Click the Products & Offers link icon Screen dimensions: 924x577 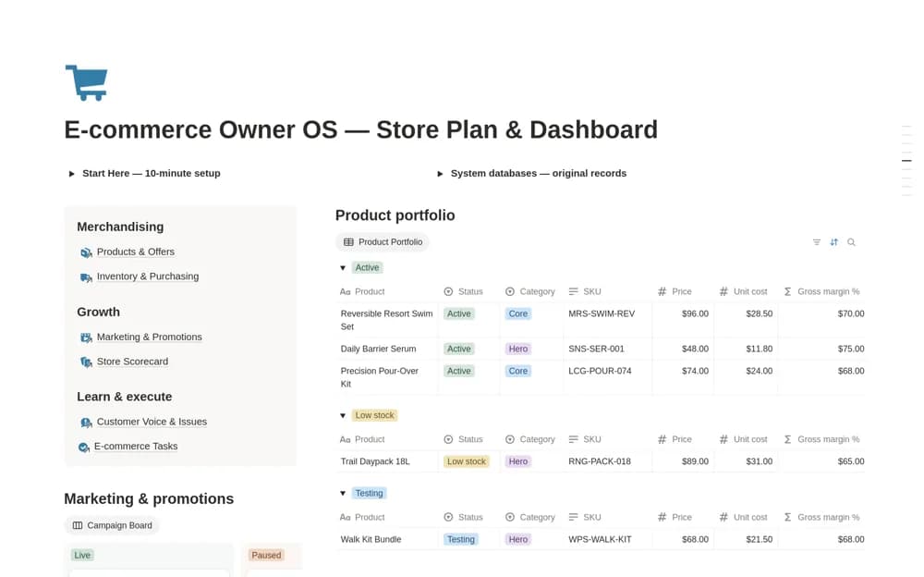tap(86, 252)
